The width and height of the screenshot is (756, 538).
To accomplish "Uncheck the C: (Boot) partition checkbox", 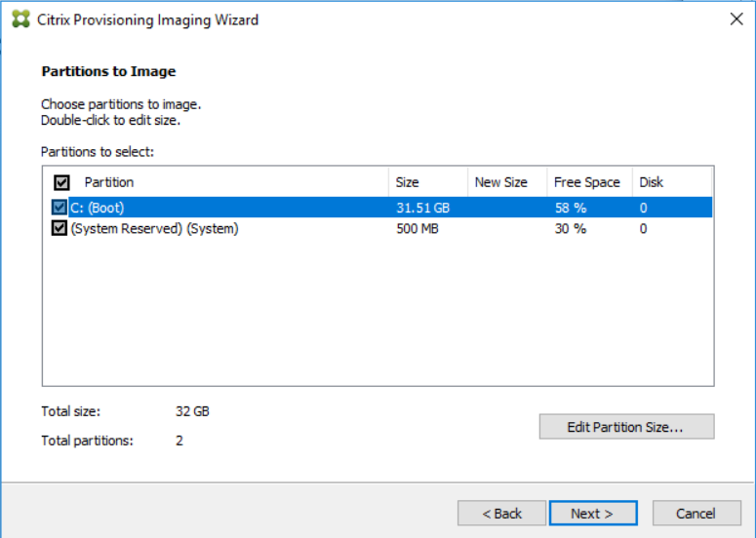I will pyautogui.click(x=60, y=208).
